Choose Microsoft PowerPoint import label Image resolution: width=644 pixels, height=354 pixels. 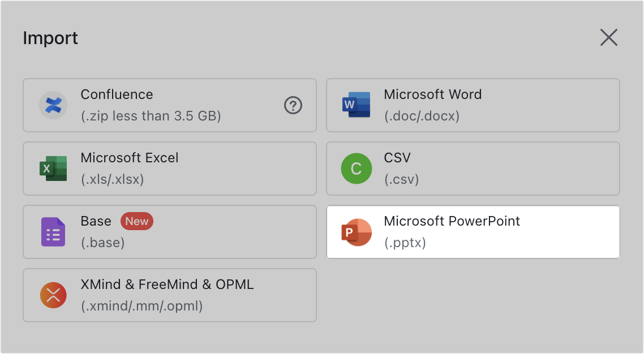click(452, 221)
